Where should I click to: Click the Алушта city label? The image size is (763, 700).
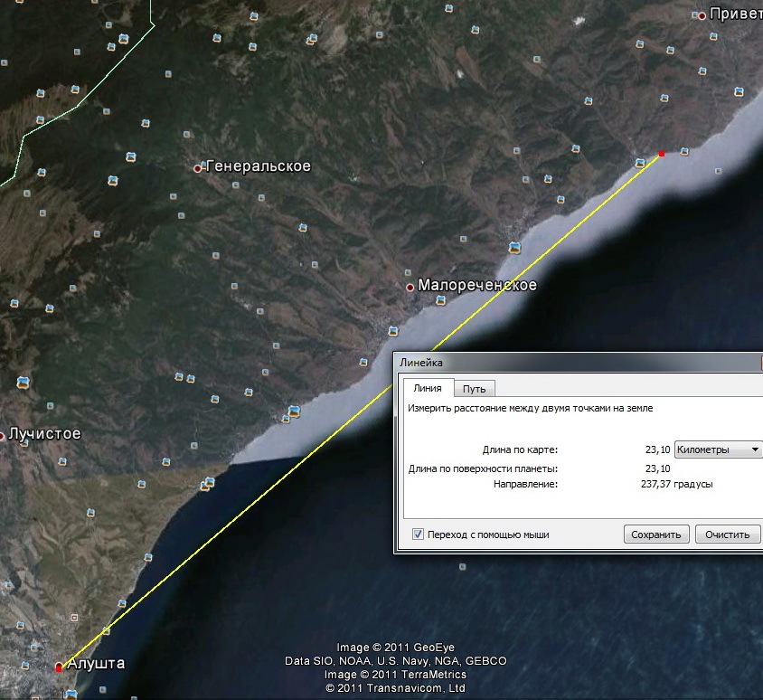(x=95, y=664)
